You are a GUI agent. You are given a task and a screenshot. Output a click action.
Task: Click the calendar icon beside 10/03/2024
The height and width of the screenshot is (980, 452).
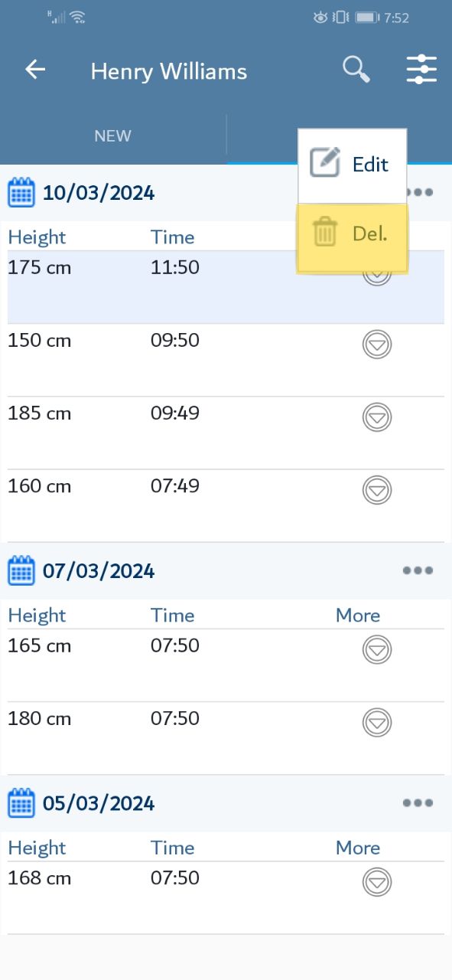point(21,192)
